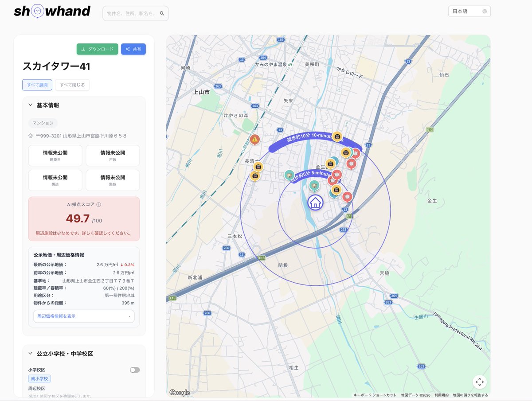This screenshot has height=401, width=532.
Task: Focus the property search input field
Action: tap(132, 14)
